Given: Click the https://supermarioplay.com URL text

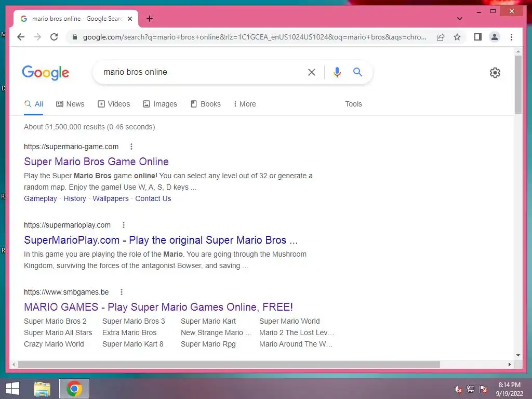Looking at the screenshot, I should click(x=67, y=225).
